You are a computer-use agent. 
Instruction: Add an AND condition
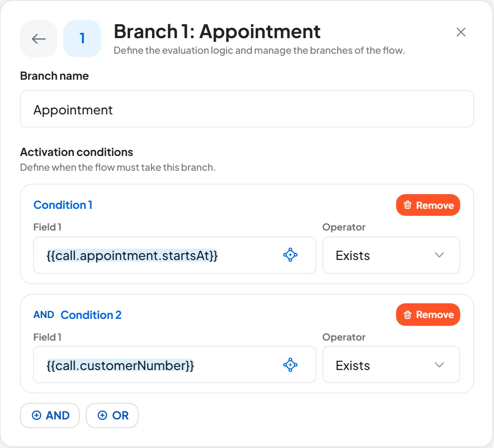tap(50, 416)
